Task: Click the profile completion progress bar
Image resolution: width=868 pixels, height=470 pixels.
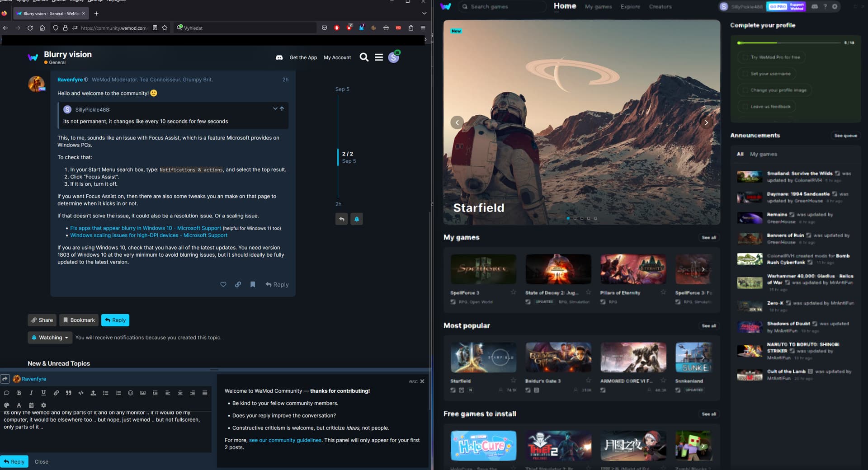Action: (789, 43)
